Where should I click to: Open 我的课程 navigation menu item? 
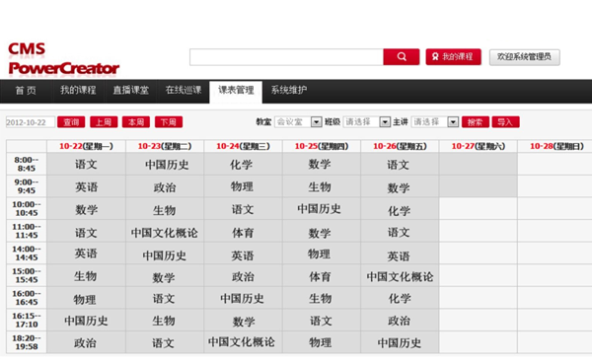78,91
